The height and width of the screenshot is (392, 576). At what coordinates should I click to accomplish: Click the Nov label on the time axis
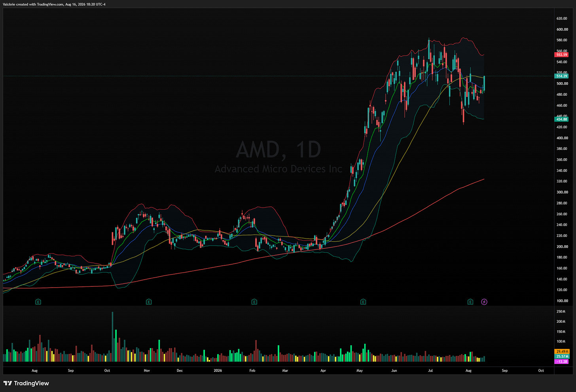coord(147,371)
